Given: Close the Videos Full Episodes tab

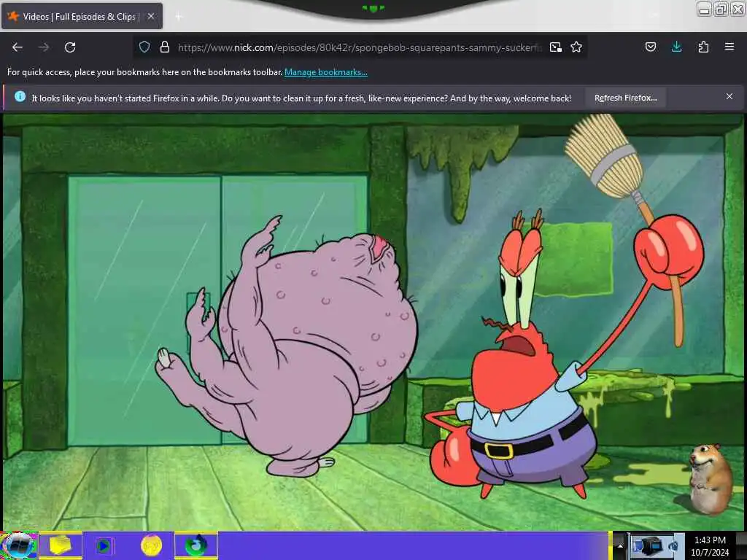Looking at the screenshot, I should pyautogui.click(x=150, y=16).
